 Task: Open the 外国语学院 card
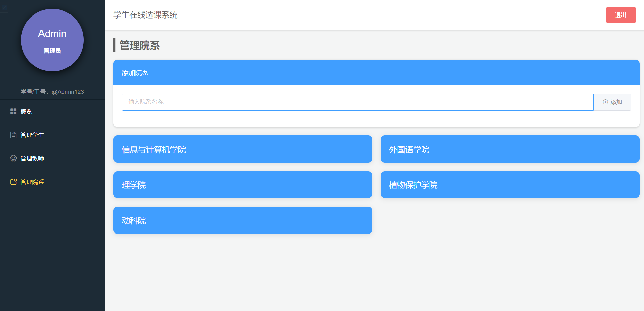(x=510, y=149)
